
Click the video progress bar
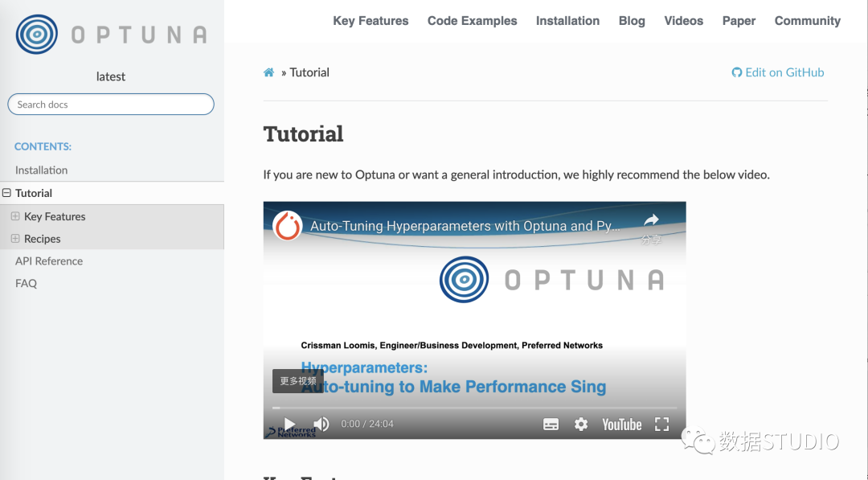[474, 408]
